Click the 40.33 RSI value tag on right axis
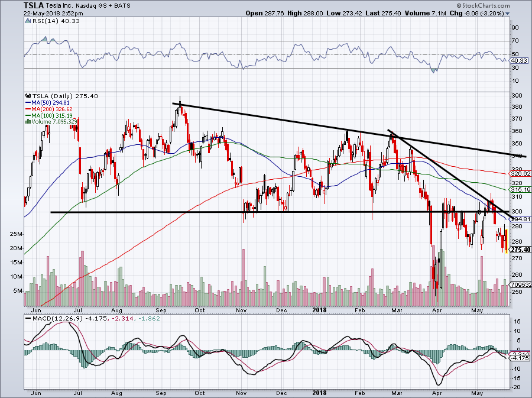 tap(519, 61)
